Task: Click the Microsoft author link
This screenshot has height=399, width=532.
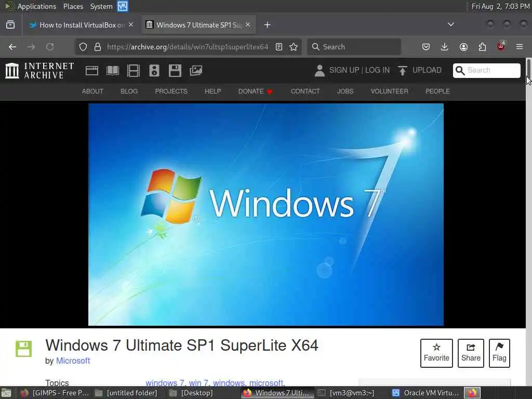Action: pyautogui.click(x=73, y=361)
